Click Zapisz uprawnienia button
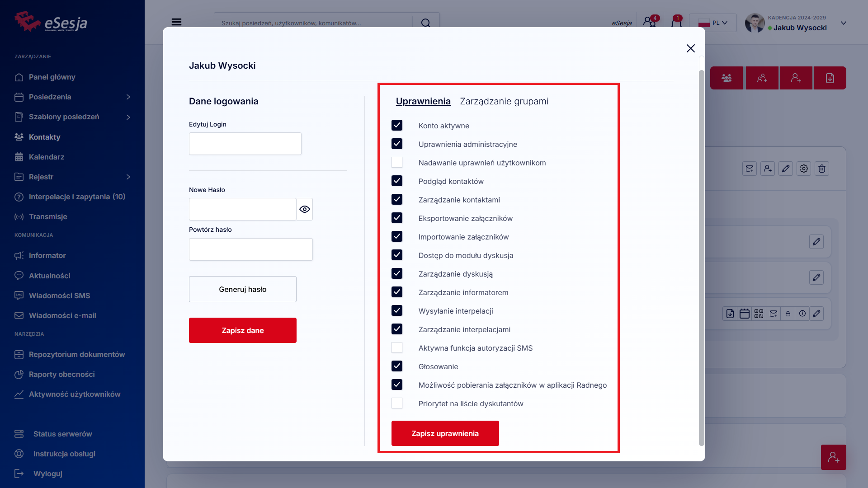 (445, 433)
